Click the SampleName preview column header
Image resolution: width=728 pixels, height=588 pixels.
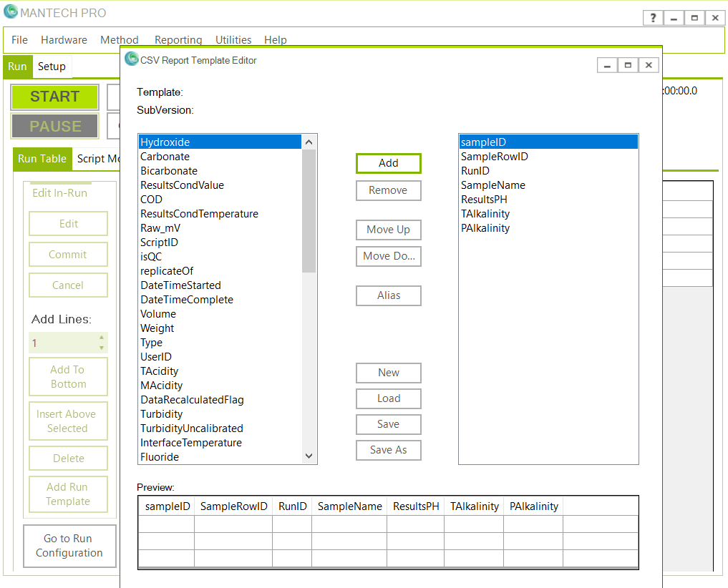tap(349, 506)
